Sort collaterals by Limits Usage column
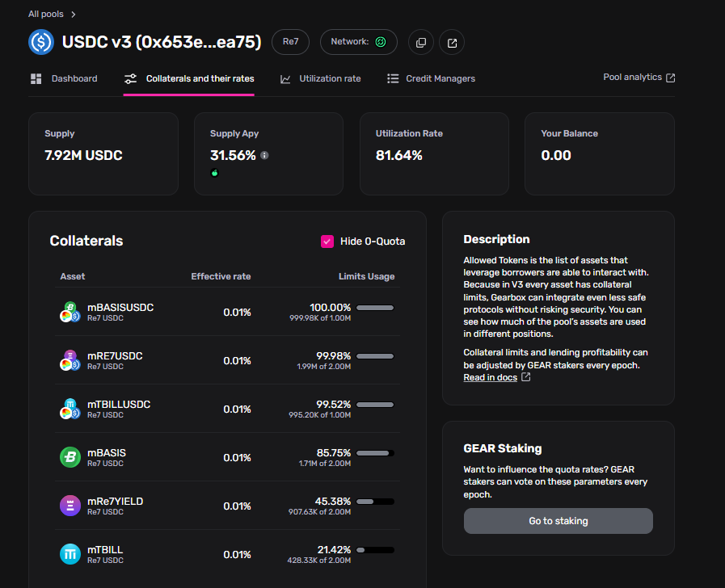The image size is (725, 588). point(366,276)
